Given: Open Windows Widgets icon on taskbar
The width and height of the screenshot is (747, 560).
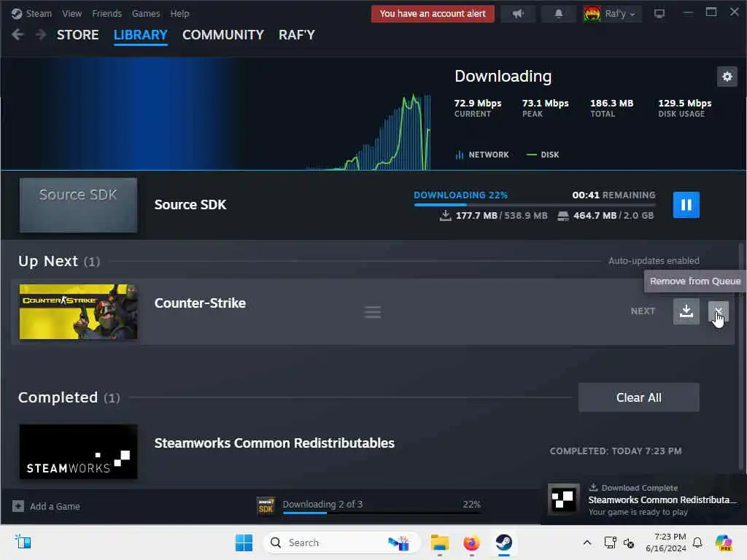Looking at the screenshot, I should (x=23, y=542).
